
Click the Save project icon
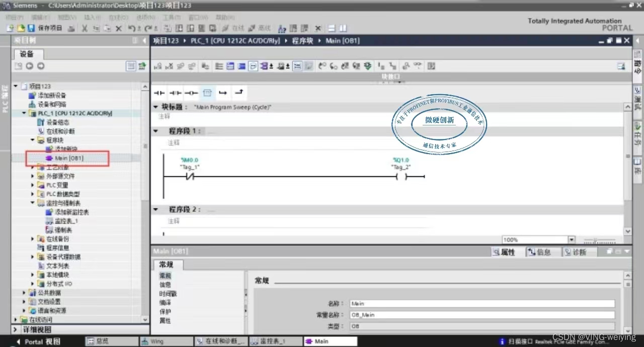(31, 28)
